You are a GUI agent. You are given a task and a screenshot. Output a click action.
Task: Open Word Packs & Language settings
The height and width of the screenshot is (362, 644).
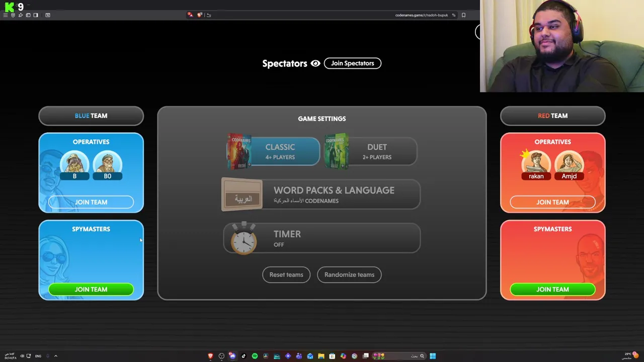(x=321, y=195)
